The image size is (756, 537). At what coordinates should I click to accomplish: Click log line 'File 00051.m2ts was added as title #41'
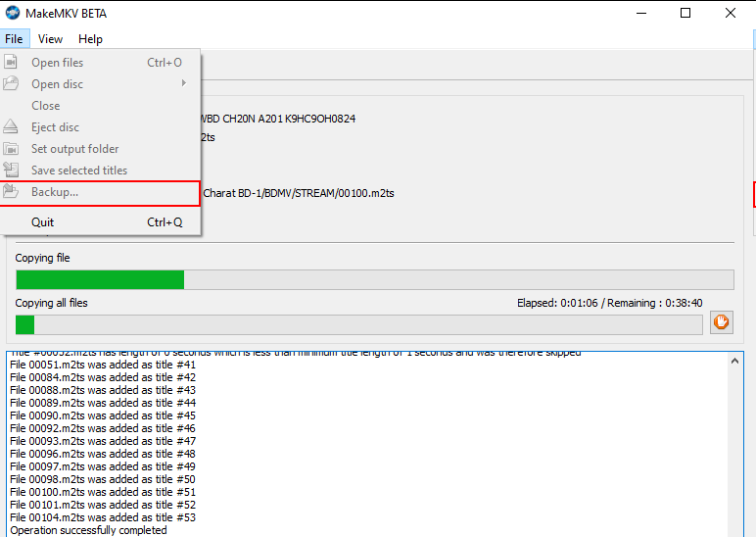pos(103,365)
